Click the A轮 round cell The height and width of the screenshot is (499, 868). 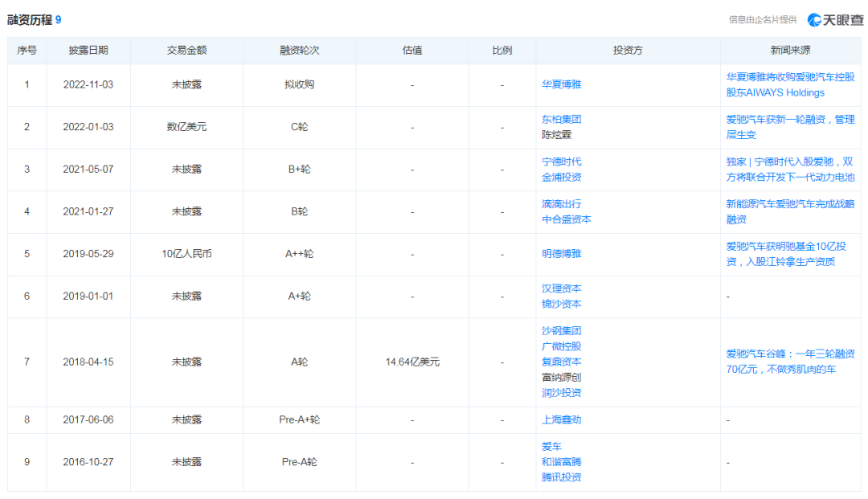(300, 362)
